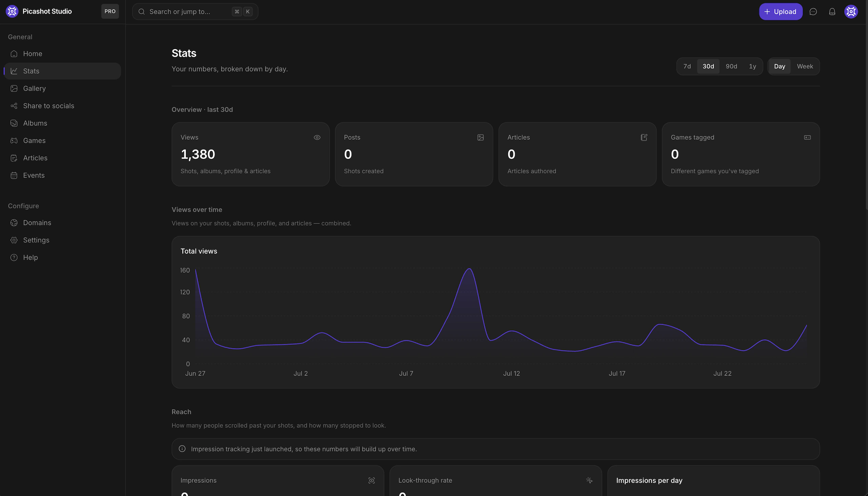Click the Articles overview card
This screenshot has height=496, width=868.
click(577, 154)
